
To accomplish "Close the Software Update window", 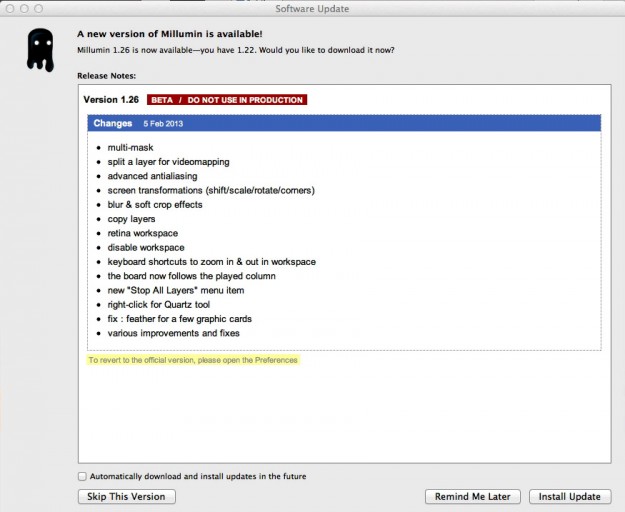I will [10, 7].
